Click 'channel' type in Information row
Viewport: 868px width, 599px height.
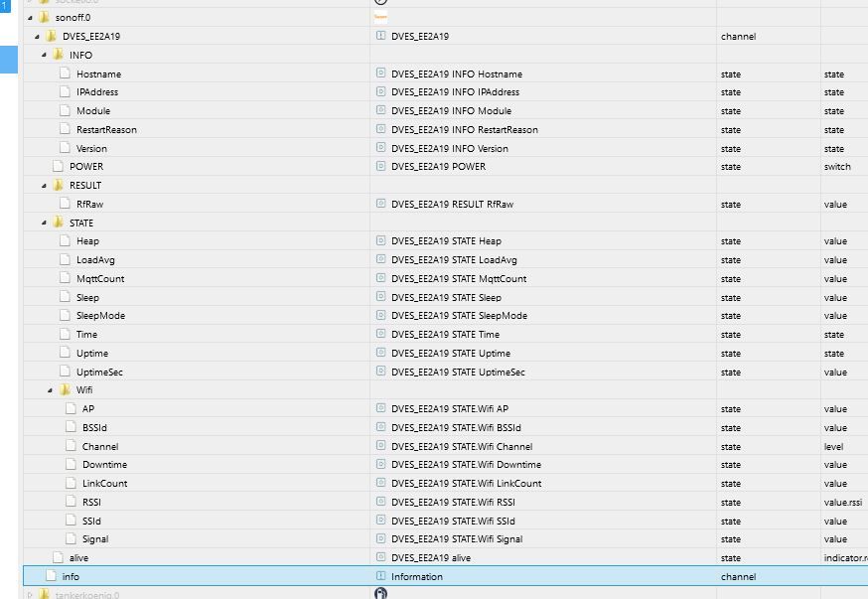(x=739, y=576)
